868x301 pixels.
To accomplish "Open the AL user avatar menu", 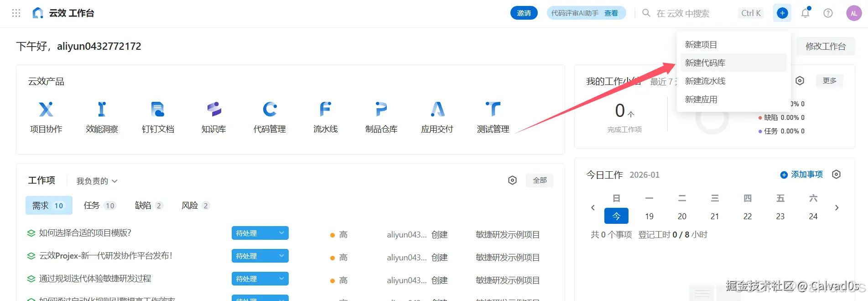I will point(854,13).
